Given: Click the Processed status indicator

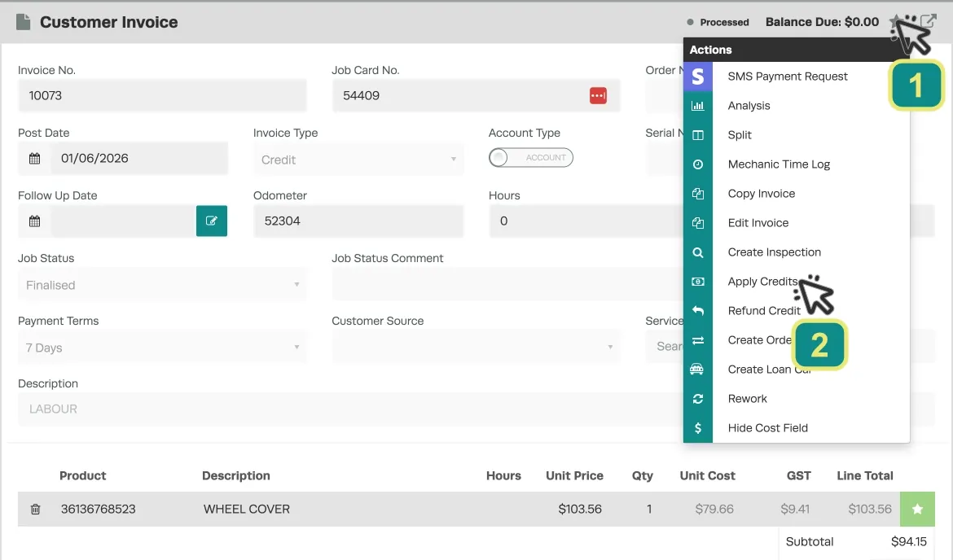Looking at the screenshot, I should pos(718,22).
